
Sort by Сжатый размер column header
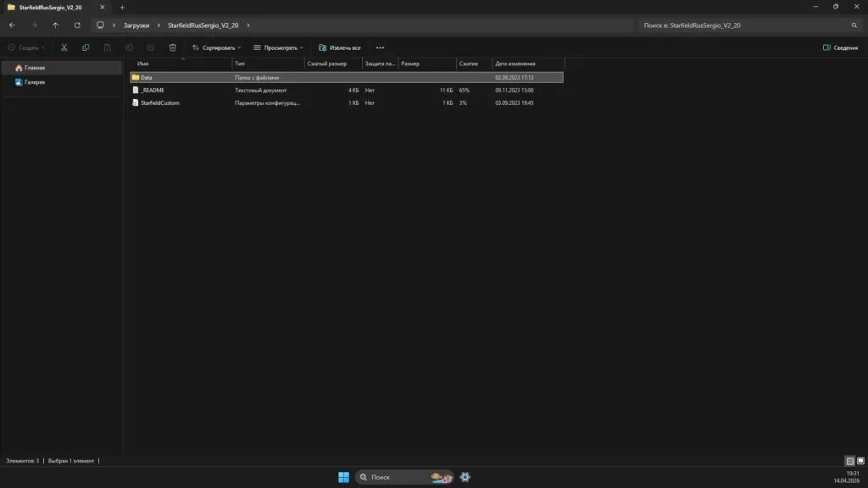pyautogui.click(x=333, y=64)
